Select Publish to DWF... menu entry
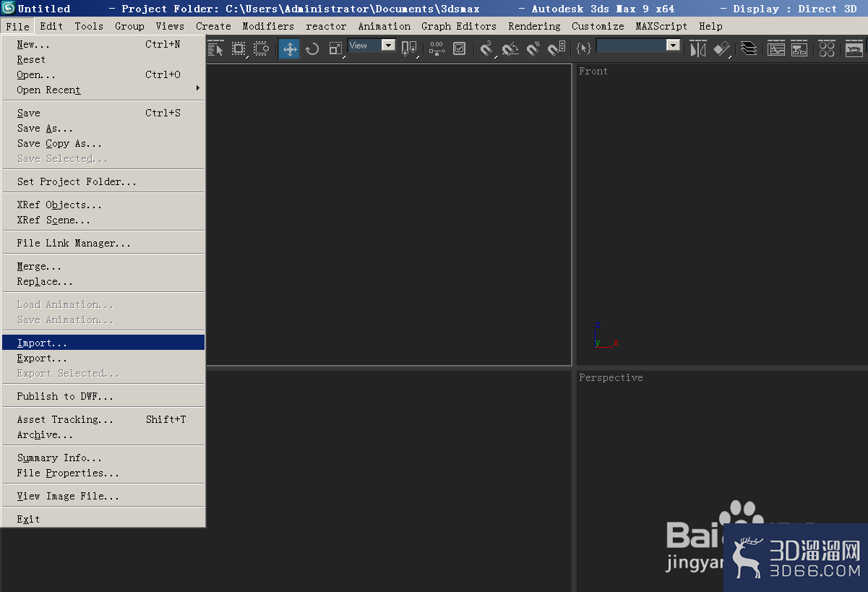 point(103,396)
